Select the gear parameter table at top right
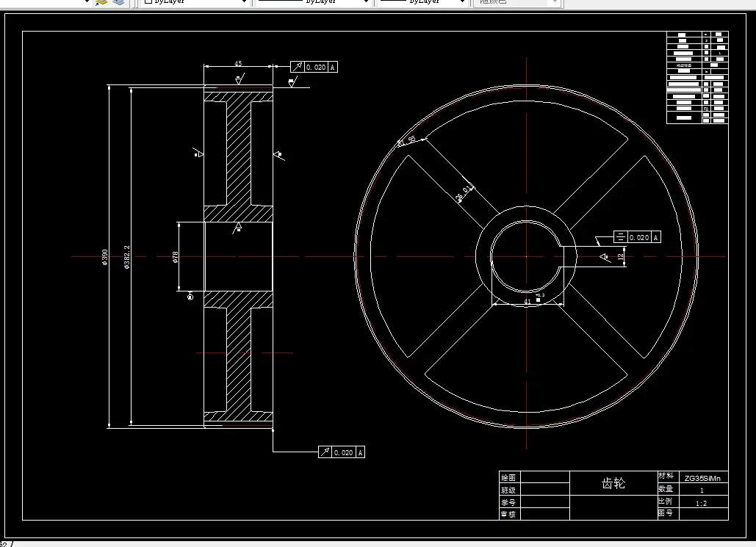Image resolution: width=756 pixels, height=547 pixels. tap(697, 78)
